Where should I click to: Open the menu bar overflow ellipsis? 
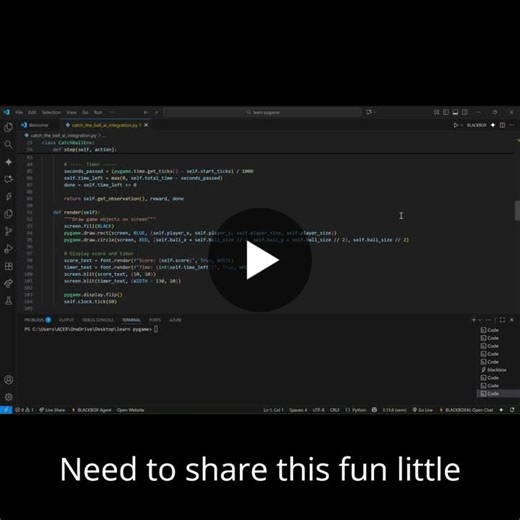click(x=112, y=112)
